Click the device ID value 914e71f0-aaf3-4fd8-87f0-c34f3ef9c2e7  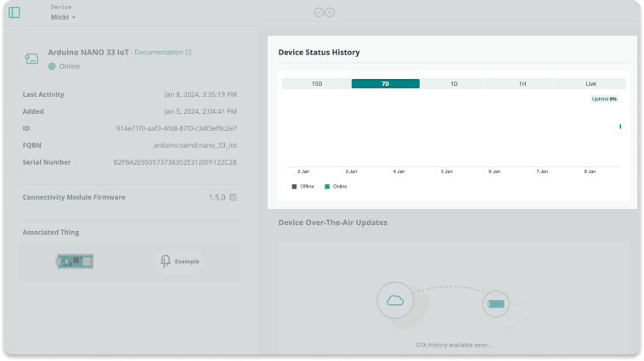coord(176,128)
